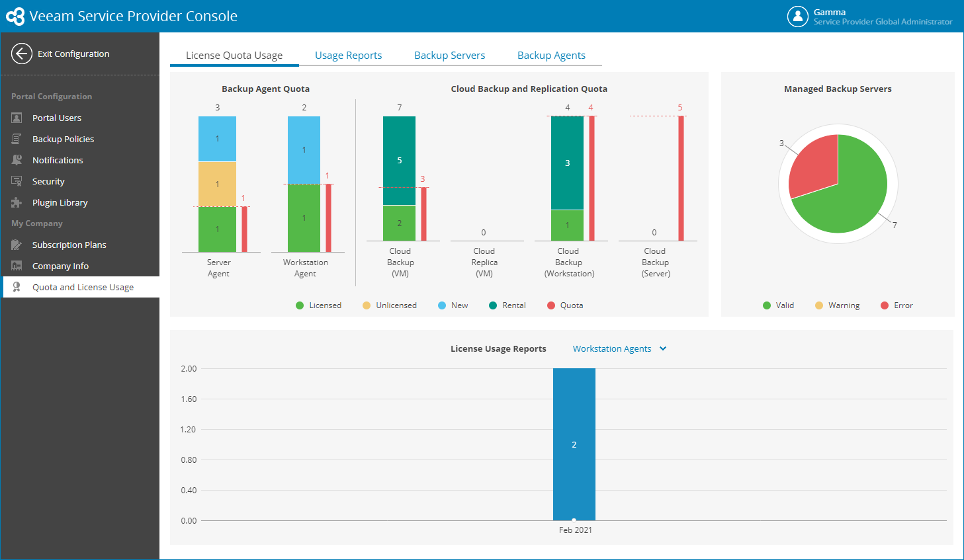The height and width of the screenshot is (560, 964).
Task: Click Workstation Agent licensed green segment
Action: (x=304, y=218)
